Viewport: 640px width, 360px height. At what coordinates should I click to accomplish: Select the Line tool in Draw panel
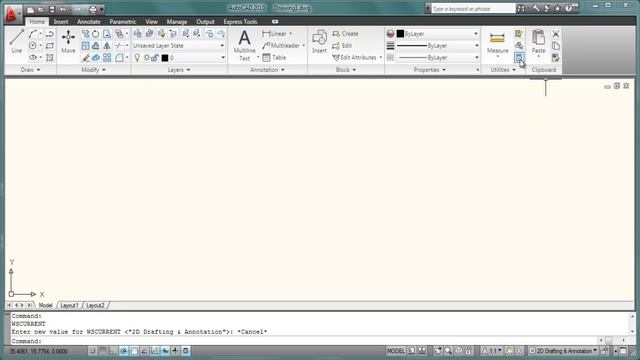pyautogui.click(x=16, y=42)
